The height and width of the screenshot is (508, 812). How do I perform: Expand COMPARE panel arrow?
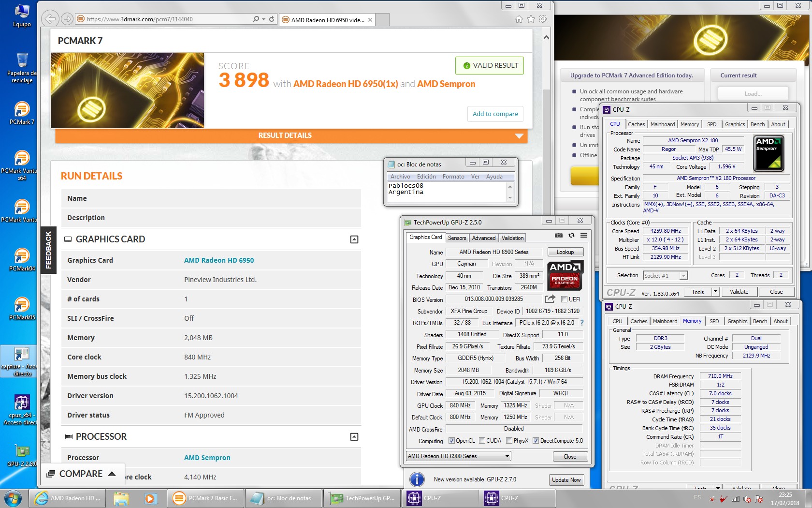[112, 474]
